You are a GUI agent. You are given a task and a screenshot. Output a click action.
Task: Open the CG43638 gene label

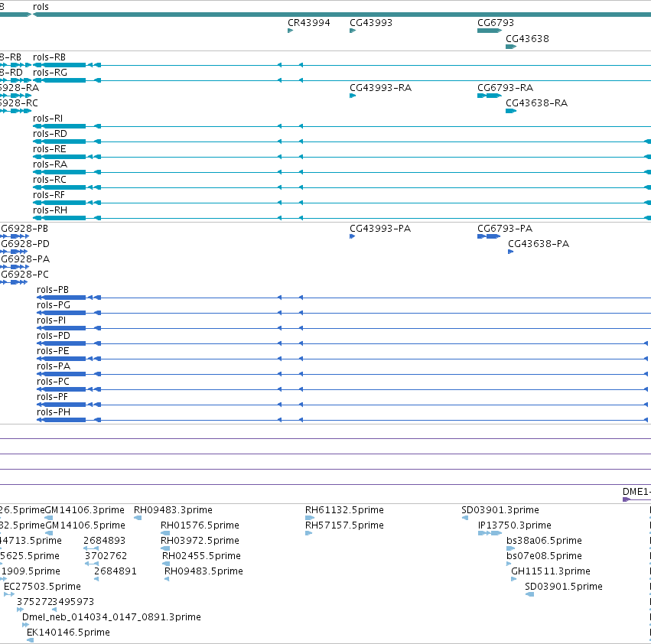[527, 39]
